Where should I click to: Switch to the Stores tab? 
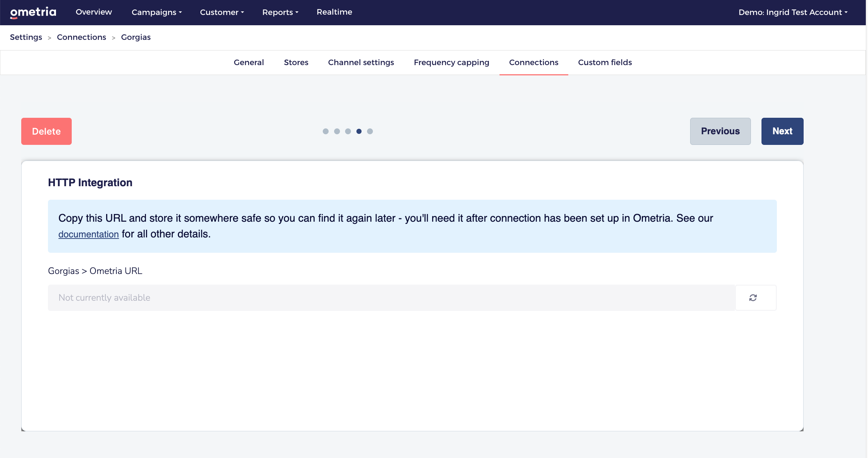pyautogui.click(x=296, y=63)
